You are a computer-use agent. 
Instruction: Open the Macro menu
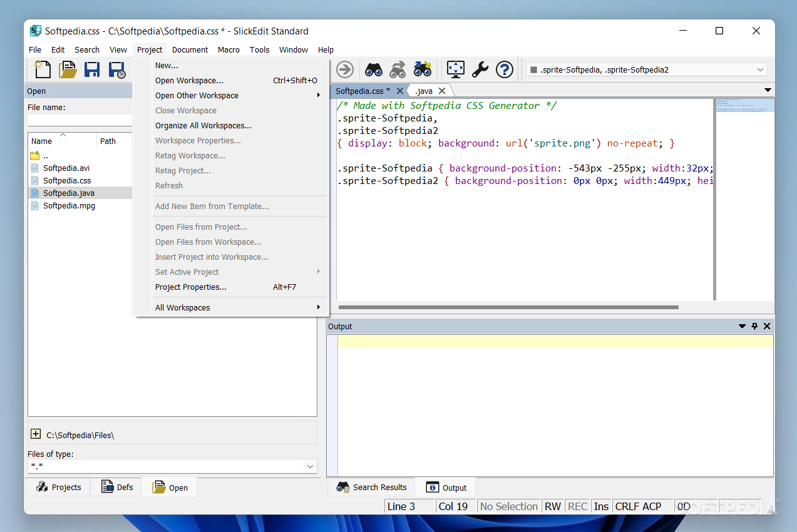tap(229, 49)
